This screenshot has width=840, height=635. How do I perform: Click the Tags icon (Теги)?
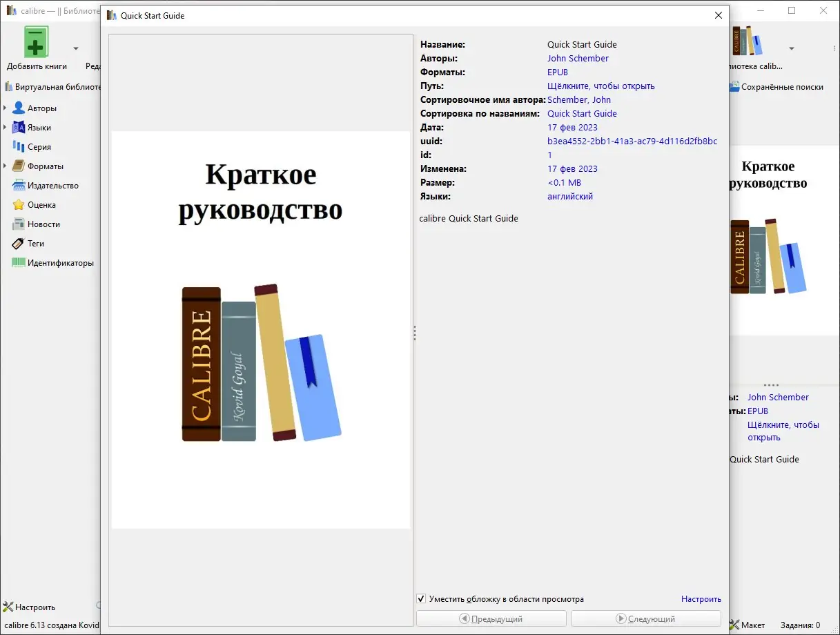pos(19,244)
